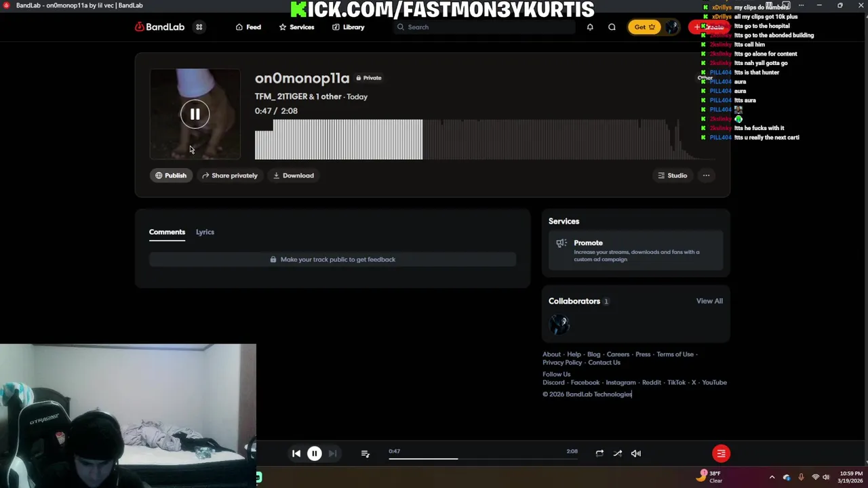Open the BandLab home logo
This screenshot has width=868, height=488.
tap(159, 27)
